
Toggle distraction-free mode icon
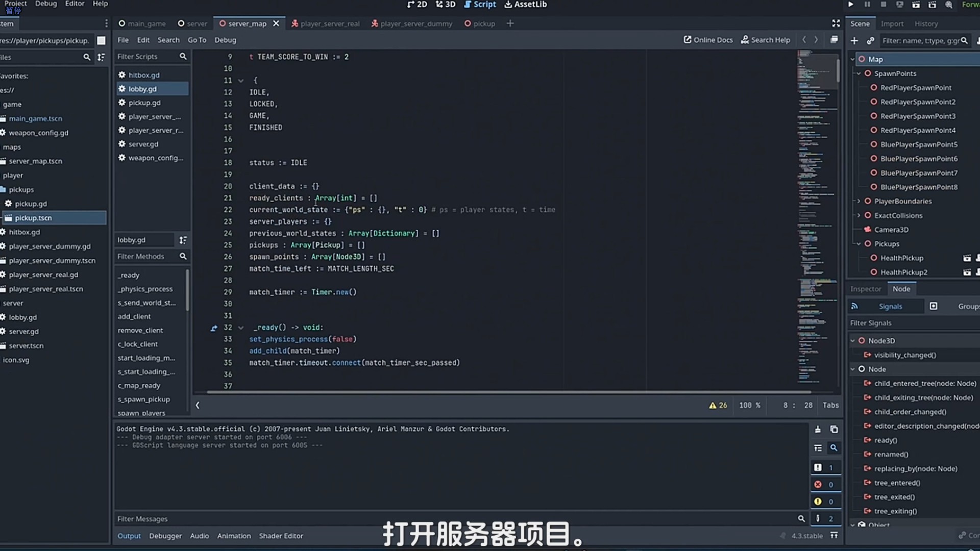836,23
